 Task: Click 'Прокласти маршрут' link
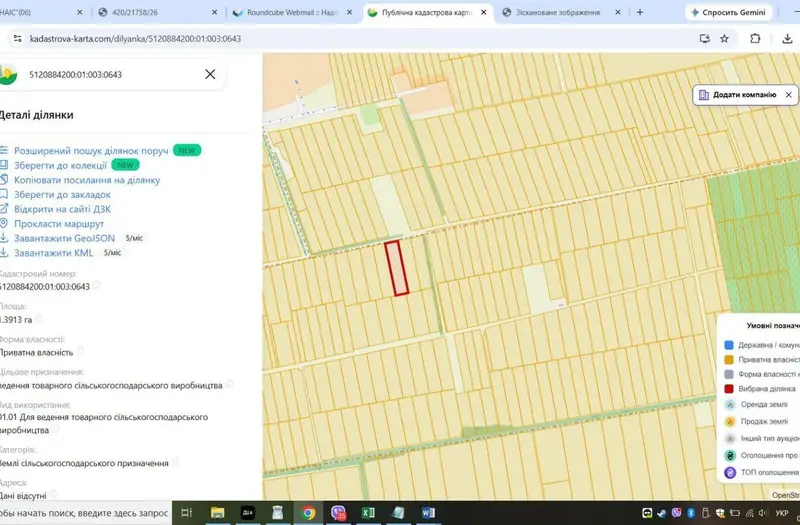coord(59,223)
